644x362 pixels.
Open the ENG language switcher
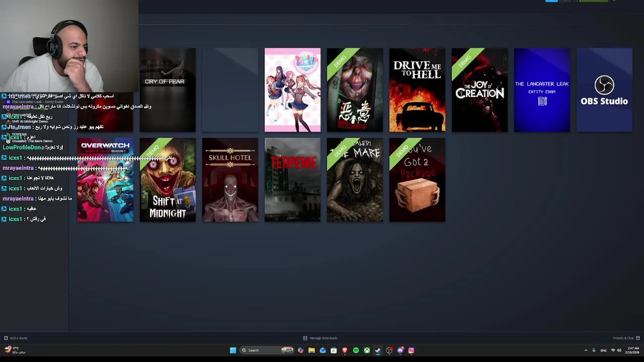coord(603,350)
